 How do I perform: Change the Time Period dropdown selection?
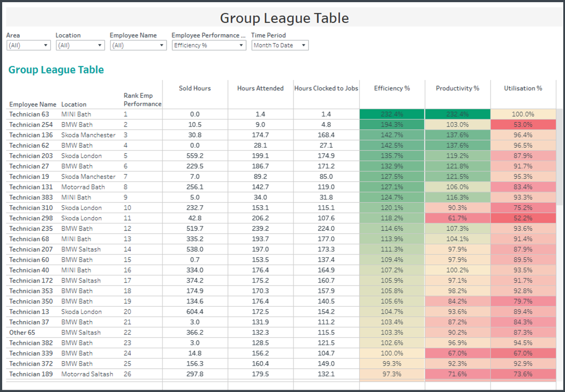click(280, 45)
